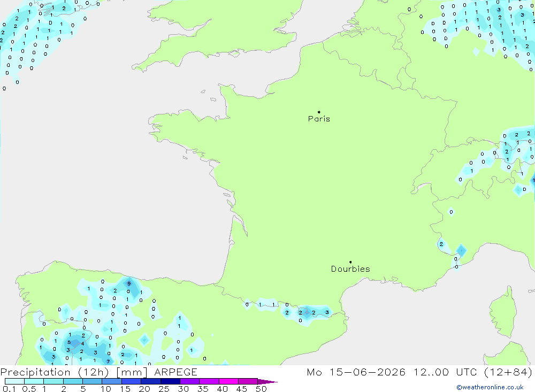The image size is (535, 392).
Task: Click the legend value label '50'
Action: pos(261,389)
